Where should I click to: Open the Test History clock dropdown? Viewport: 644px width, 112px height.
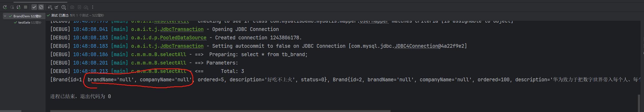tap(64, 7)
